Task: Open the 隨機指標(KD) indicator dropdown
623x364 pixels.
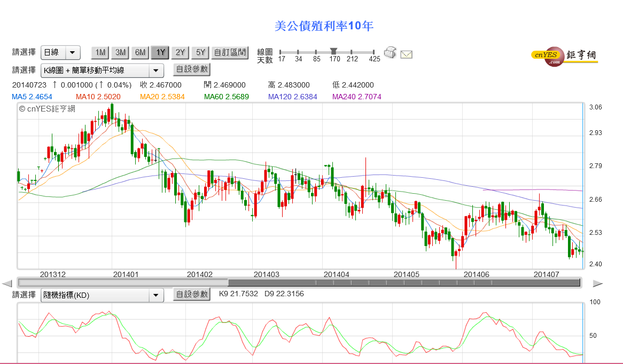Action: [x=102, y=295]
